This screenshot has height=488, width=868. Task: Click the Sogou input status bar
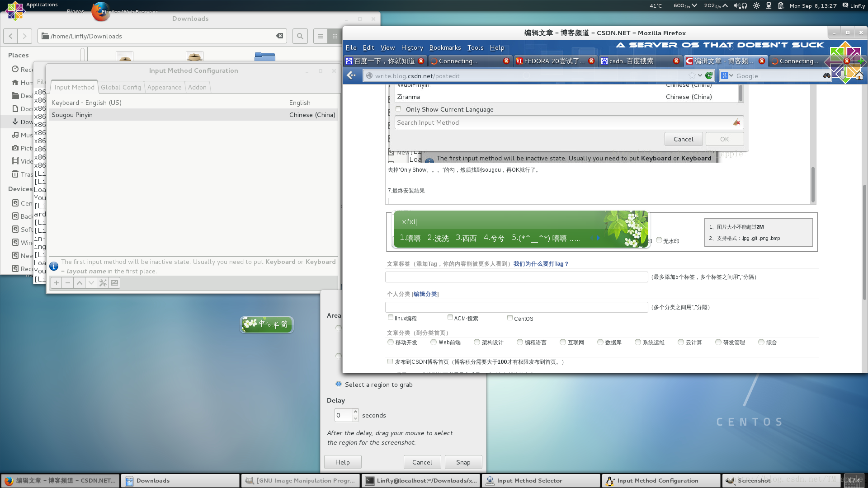267,324
